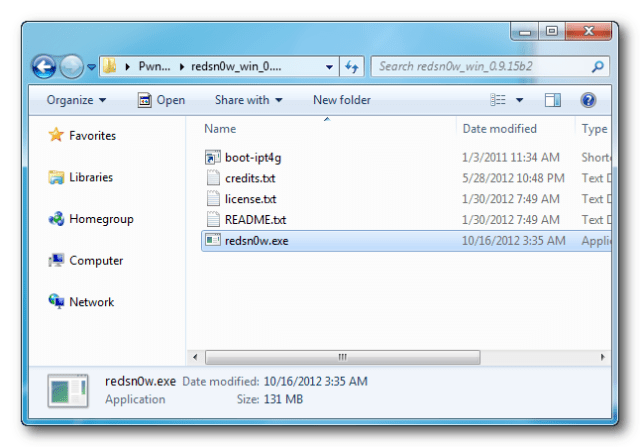Click the Open toolbar button
This screenshot has height=447, width=640.
click(x=162, y=100)
